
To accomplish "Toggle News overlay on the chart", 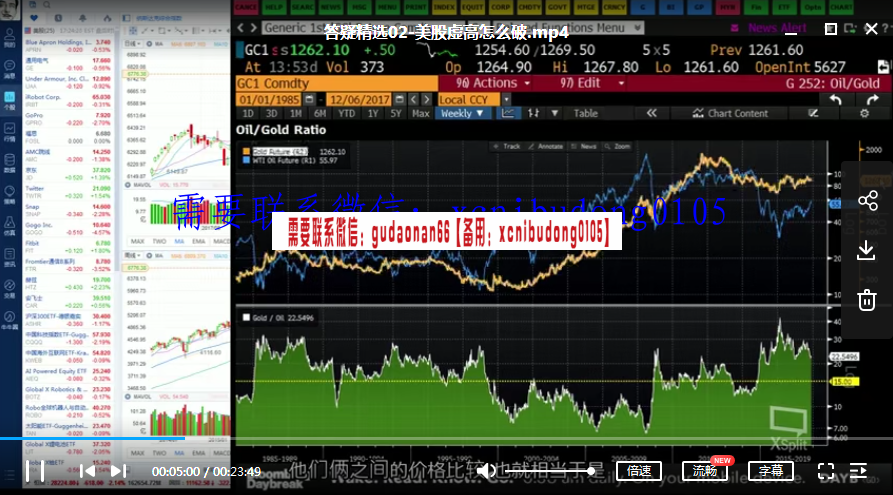I will tap(584, 146).
